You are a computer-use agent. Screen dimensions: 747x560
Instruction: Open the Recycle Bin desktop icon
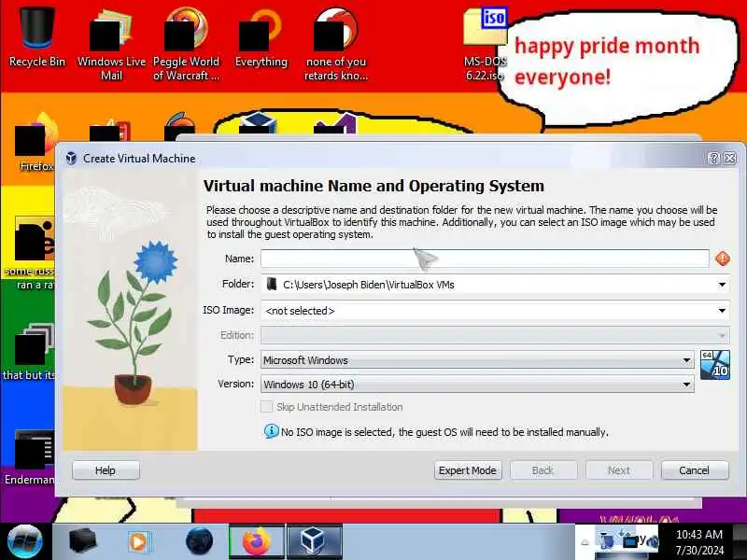37,38
